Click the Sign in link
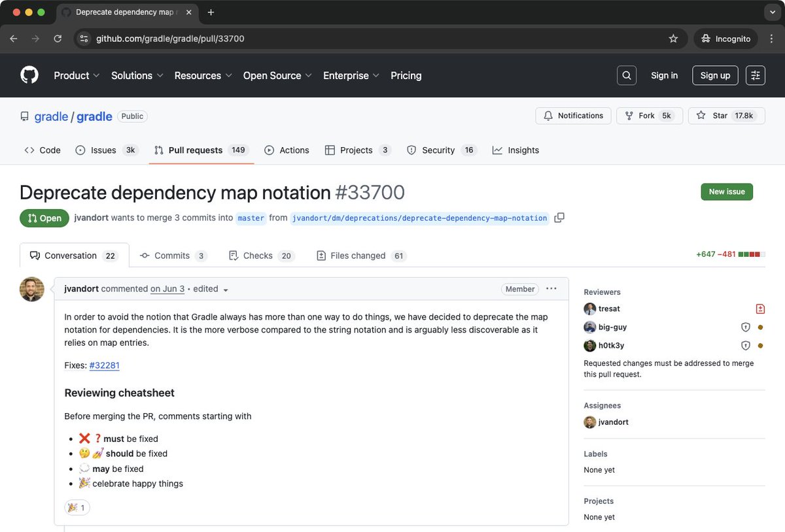The image size is (785, 532). coord(664,75)
